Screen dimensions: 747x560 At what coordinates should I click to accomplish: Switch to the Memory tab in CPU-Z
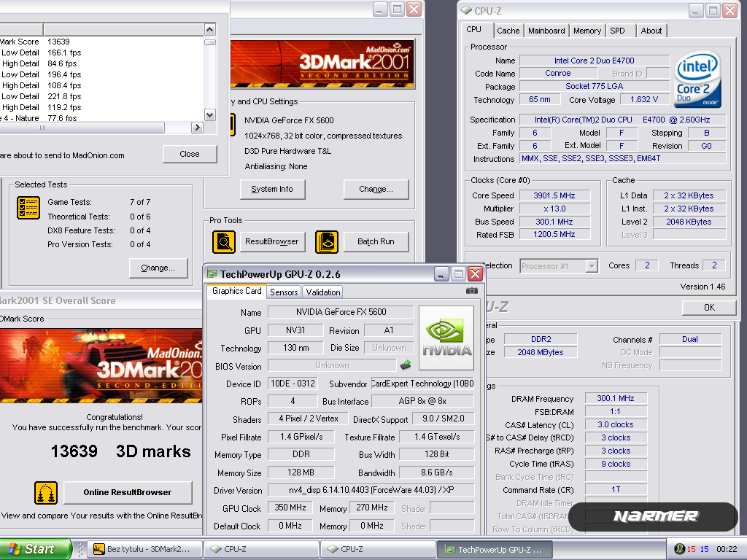pyautogui.click(x=587, y=31)
